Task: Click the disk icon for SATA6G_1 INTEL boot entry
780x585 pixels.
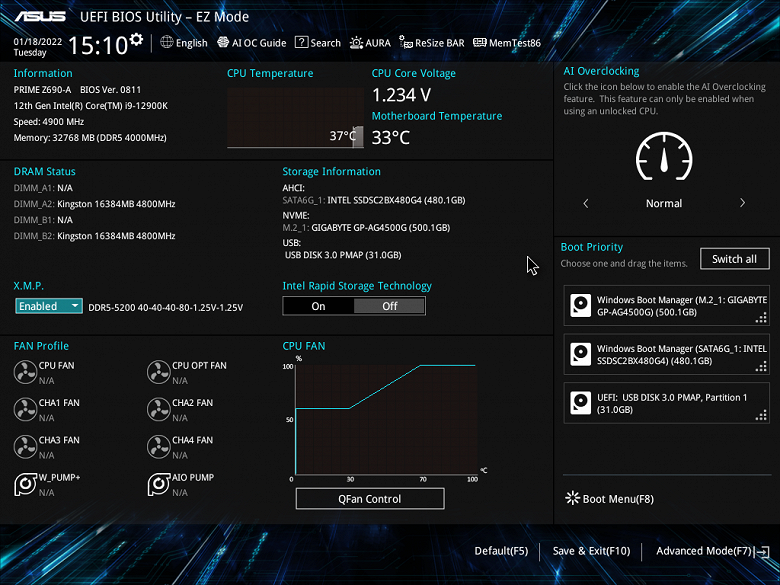Action: (x=581, y=354)
